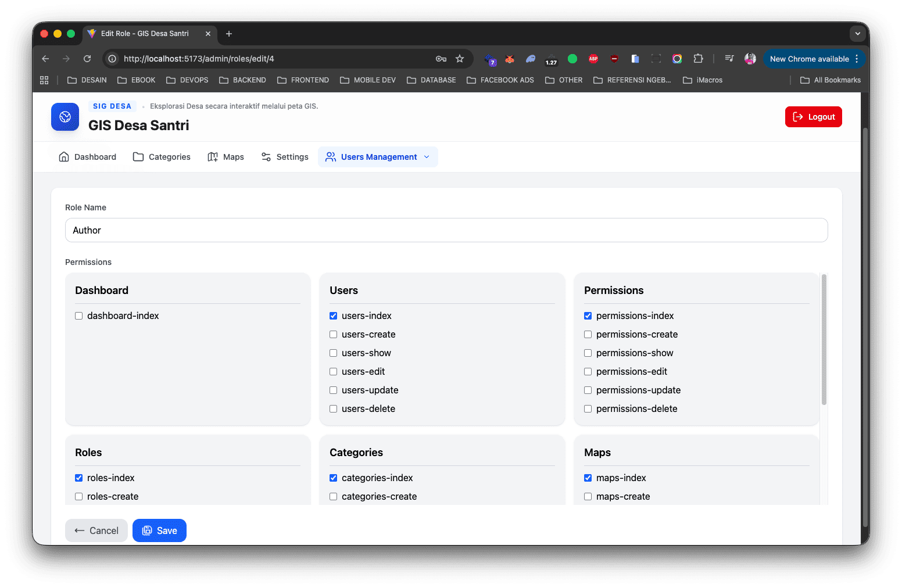
Task: Go to the Categories nav tab
Action: (x=162, y=157)
